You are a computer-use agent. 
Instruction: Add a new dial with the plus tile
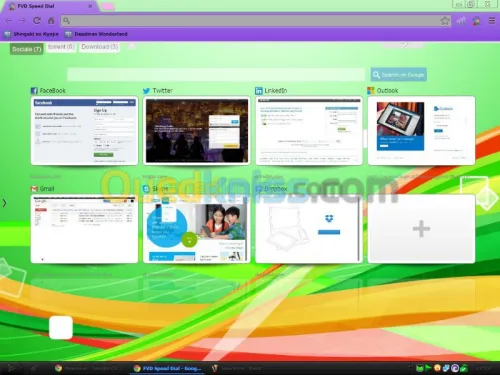pyautogui.click(x=421, y=229)
